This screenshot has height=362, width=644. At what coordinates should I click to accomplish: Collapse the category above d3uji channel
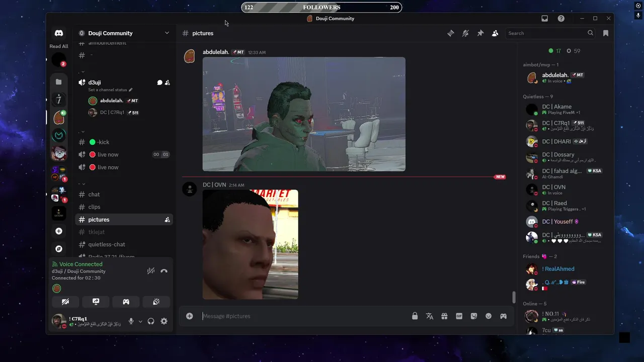(x=83, y=71)
